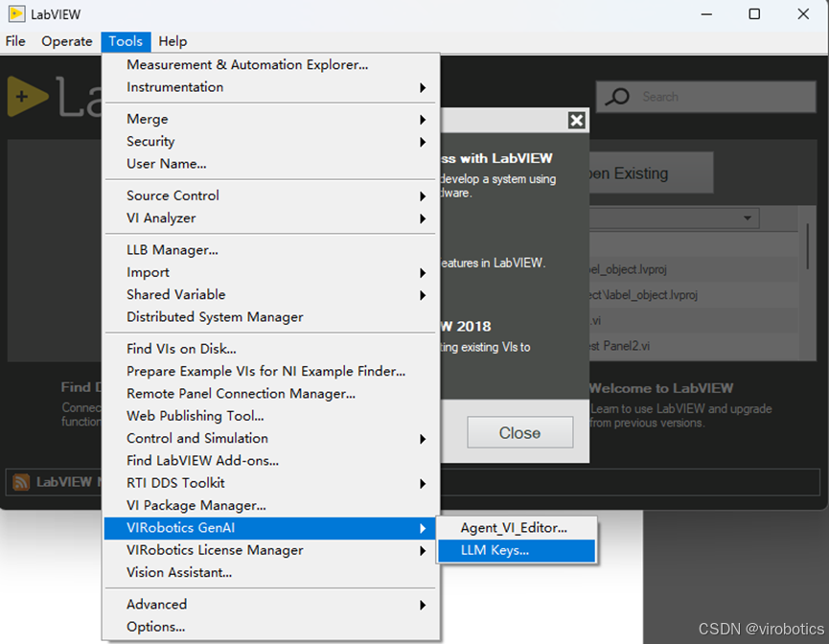Open Measurement & Automation Explorer
This screenshot has height=644, width=829.
270,64
